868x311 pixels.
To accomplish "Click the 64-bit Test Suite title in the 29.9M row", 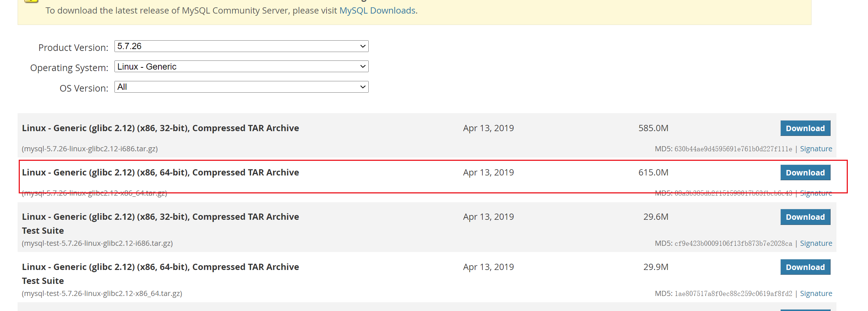I will [x=160, y=274].
